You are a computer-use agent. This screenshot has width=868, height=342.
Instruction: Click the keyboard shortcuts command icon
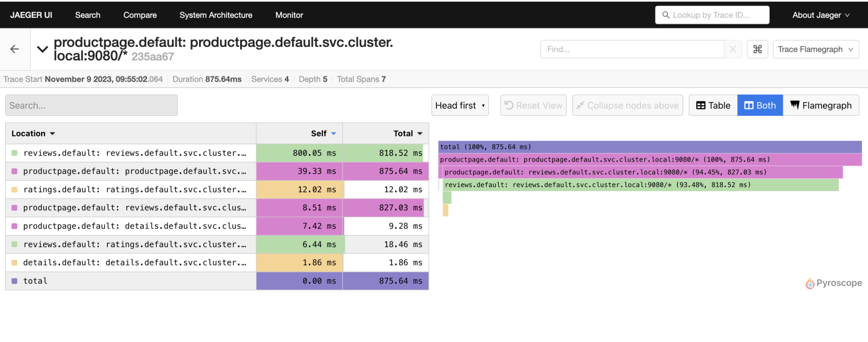click(757, 49)
